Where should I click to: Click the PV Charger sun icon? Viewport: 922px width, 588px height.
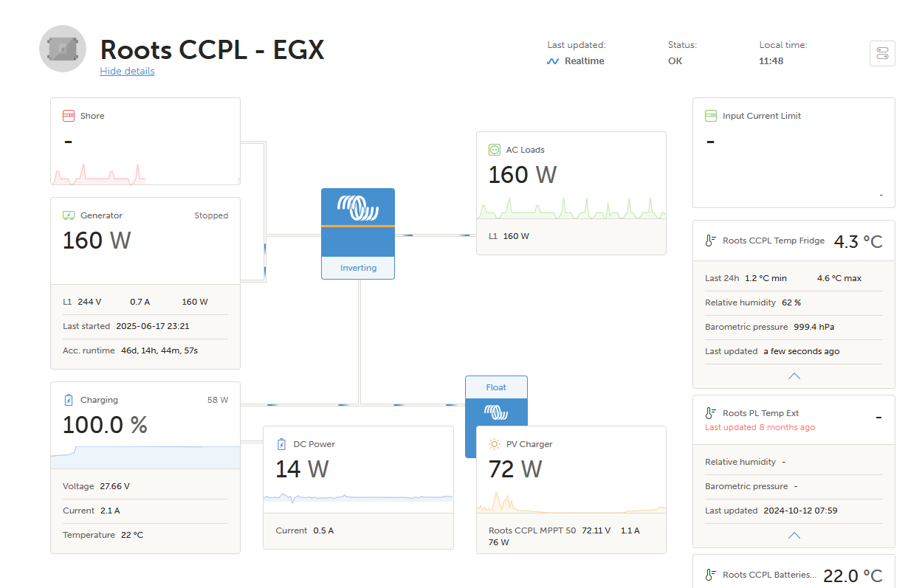coord(494,444)
